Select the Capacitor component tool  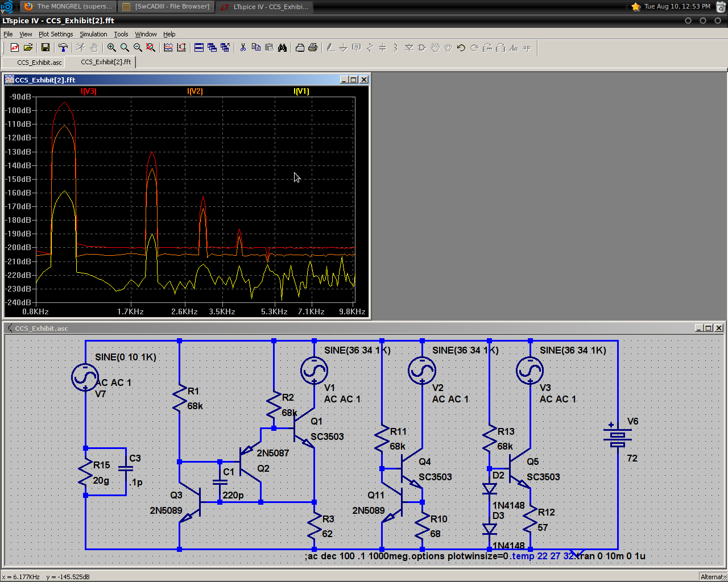pos(383,48)
